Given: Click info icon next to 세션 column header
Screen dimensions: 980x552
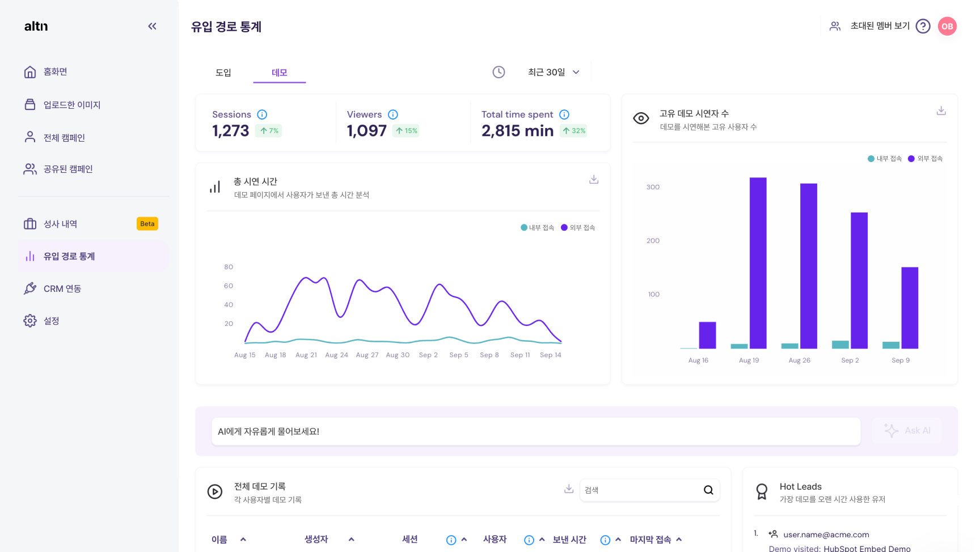Looking at the screenshot, I should [451, 540].
